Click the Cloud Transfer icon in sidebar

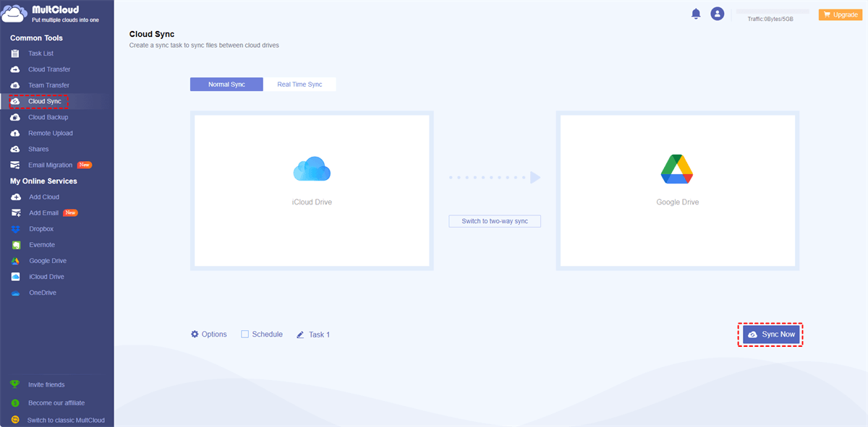tap(15, 69)
